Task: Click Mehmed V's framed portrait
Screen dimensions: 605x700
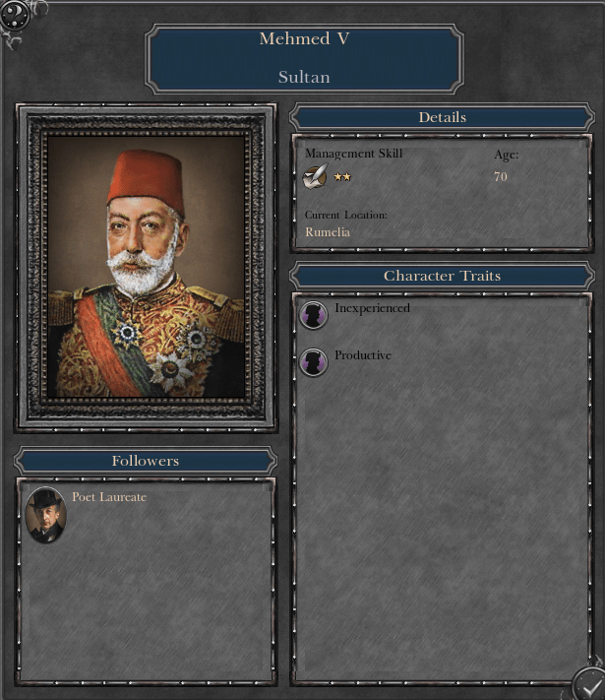Action: (x=146, y=268)
